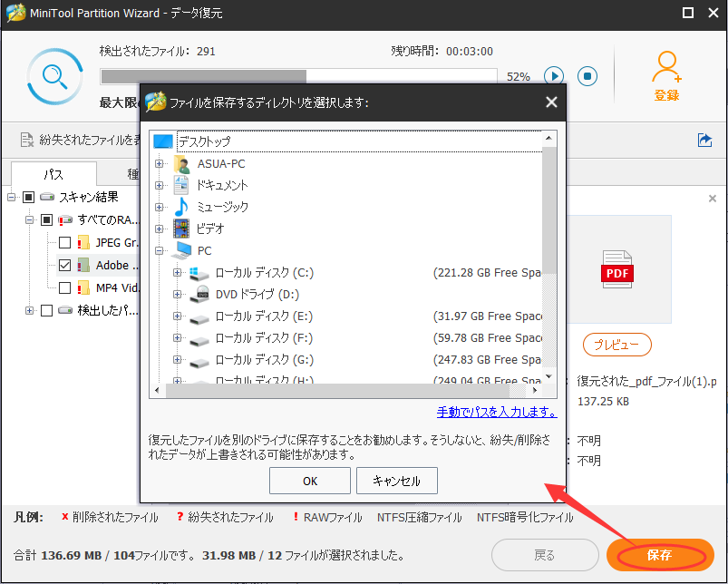The height and width of the screenshot is (584, 728).
Task: Expand DVD ドライブ (D:) node
Action: click(x=177, y=295)
